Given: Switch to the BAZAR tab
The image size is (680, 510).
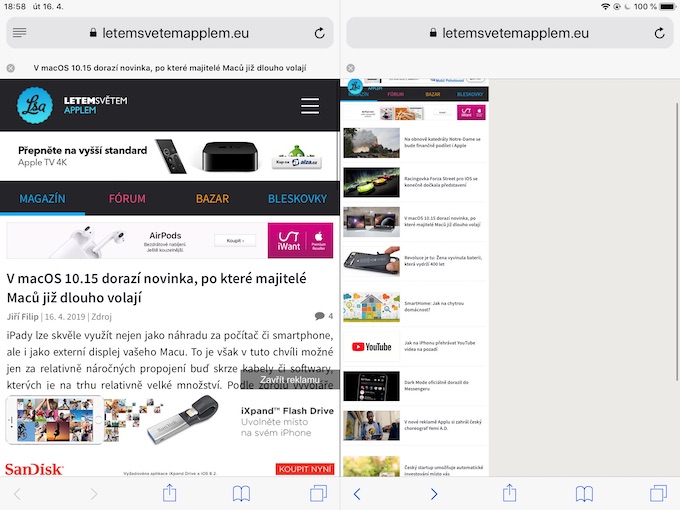Looking at the screenshot, I should [x=212, y=199].
